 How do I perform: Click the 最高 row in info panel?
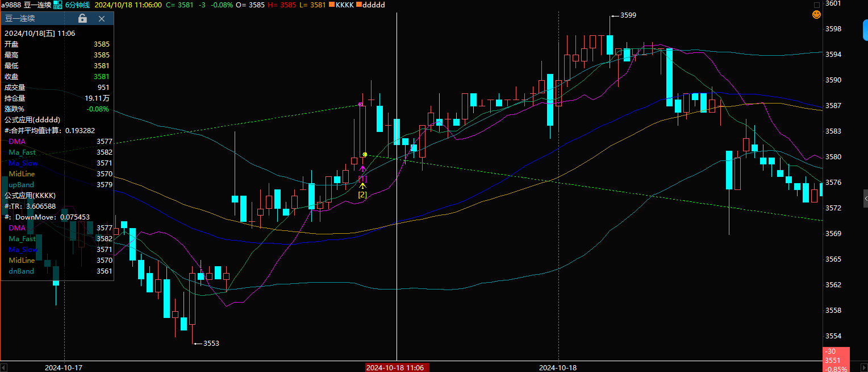click(57, 55)
